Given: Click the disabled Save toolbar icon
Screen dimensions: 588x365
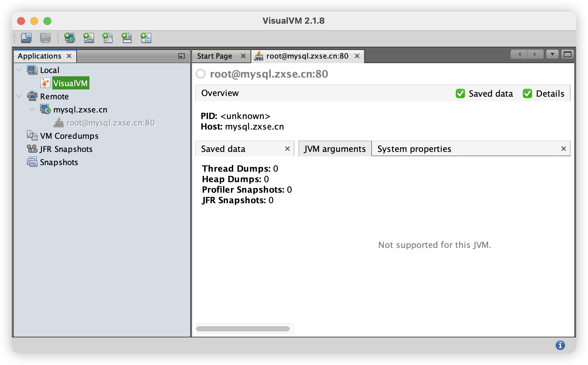Looking at the screenshot, I should pyautogui.click(x=45, y=38).
